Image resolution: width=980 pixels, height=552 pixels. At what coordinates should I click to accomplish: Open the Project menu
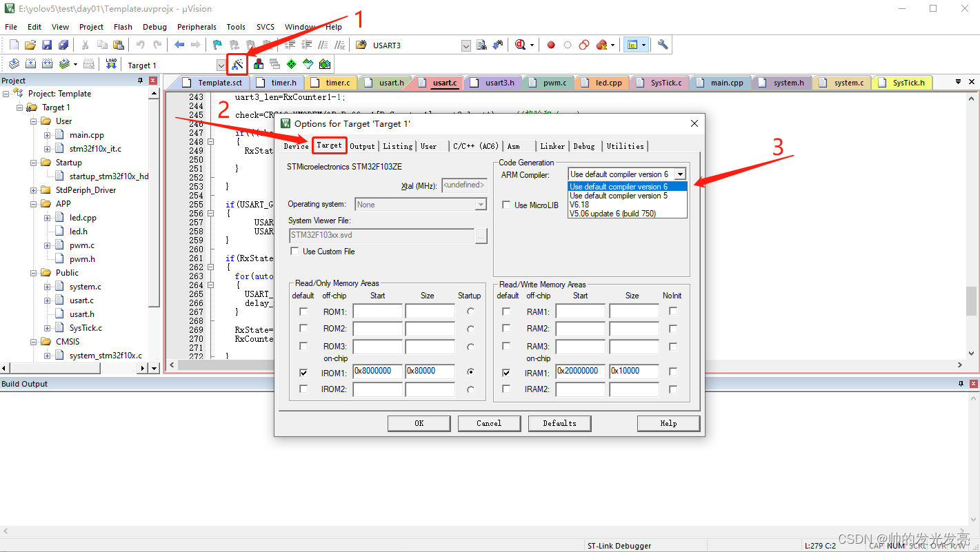point(91,27)
